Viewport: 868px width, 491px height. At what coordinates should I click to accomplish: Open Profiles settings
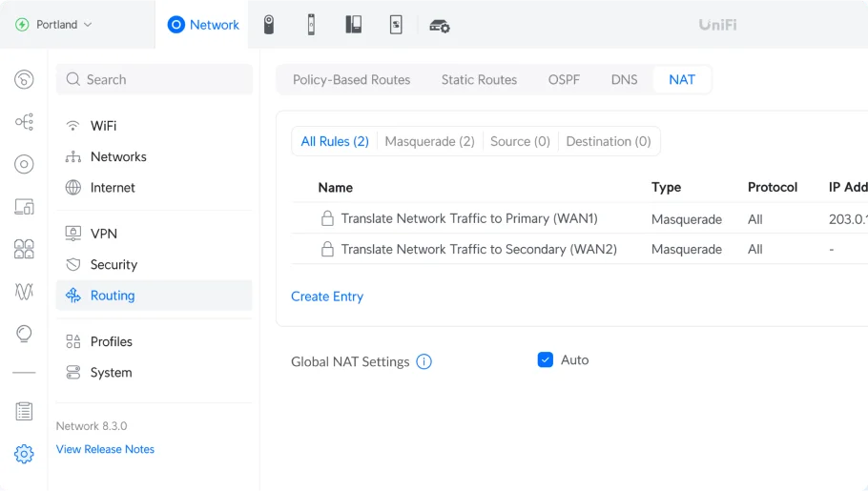(154, 341)
